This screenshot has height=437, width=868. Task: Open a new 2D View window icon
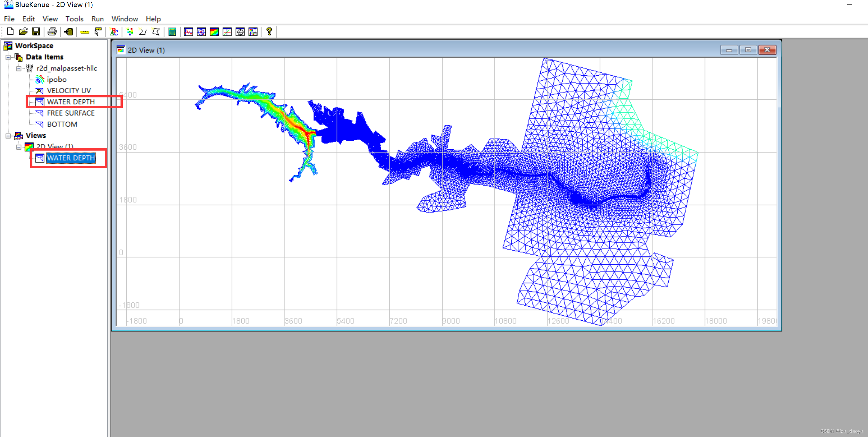click(x=214, y=32)
